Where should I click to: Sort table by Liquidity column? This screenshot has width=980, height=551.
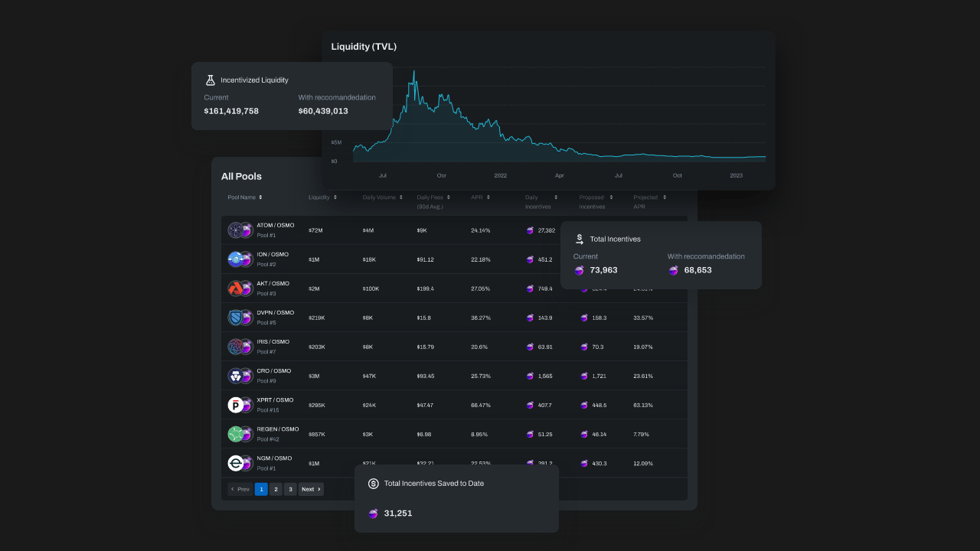(322, 197)
